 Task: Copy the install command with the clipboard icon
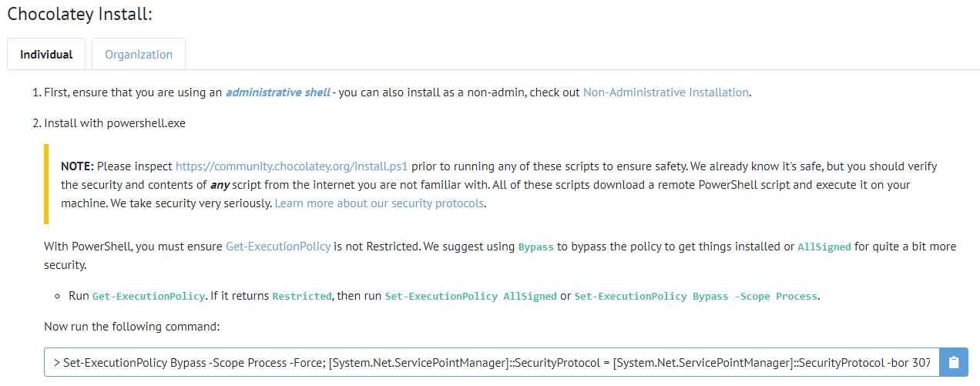(x=953, y=362)
